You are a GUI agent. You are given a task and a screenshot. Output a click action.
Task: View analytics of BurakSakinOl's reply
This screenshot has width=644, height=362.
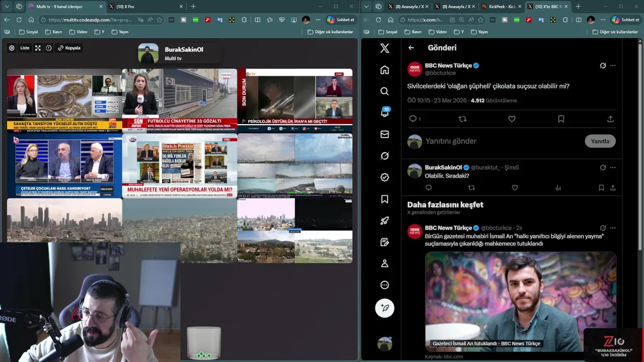tap(558, 188)
